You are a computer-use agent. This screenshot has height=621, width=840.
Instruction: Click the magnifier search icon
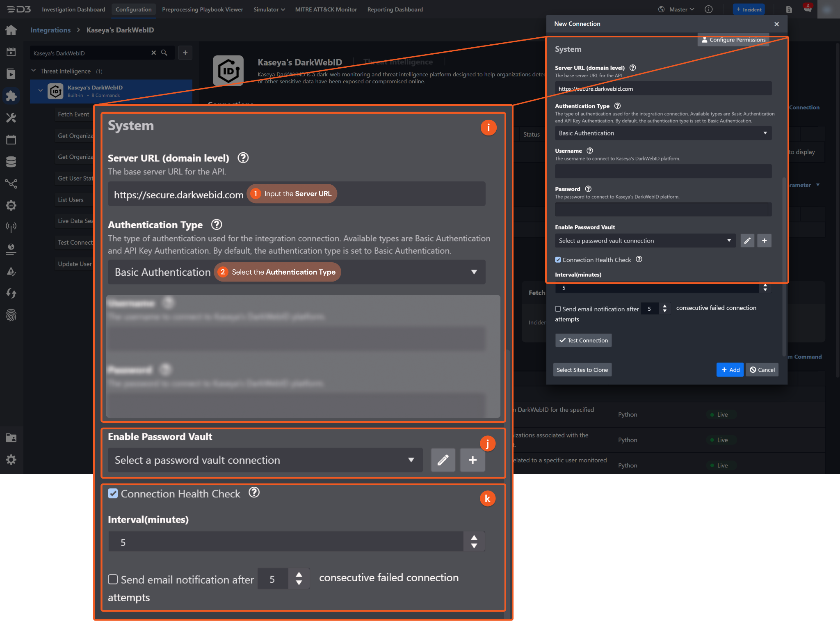pos(164,53)
